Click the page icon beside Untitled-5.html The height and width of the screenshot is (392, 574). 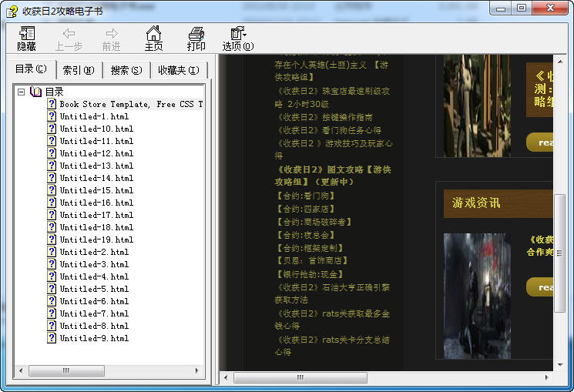(52, 289)
